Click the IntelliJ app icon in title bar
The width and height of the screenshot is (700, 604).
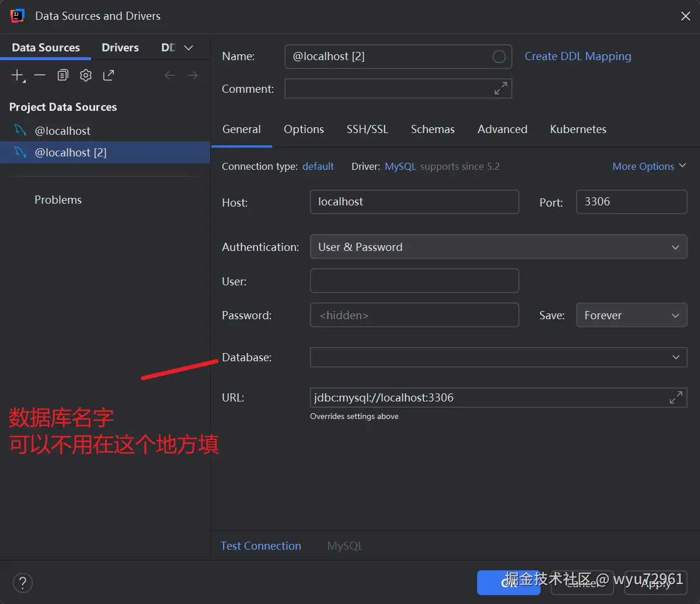(x=17, y=16)
